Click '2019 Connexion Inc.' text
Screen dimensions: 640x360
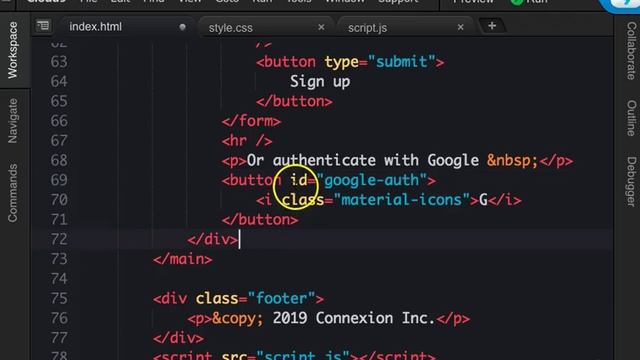click(x=354, y=318)
